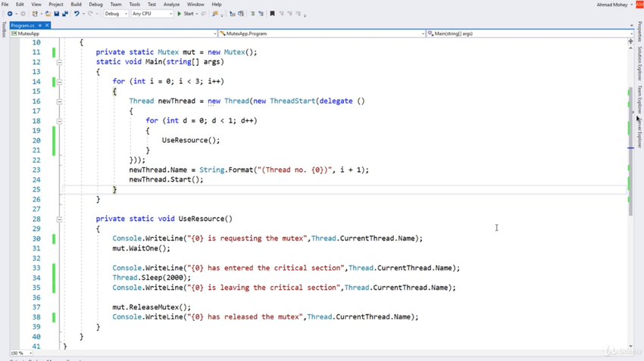644x361 pixels.
Task: Click the Navigate Backward toolbar icon
Action: click(x=10, y=14)
